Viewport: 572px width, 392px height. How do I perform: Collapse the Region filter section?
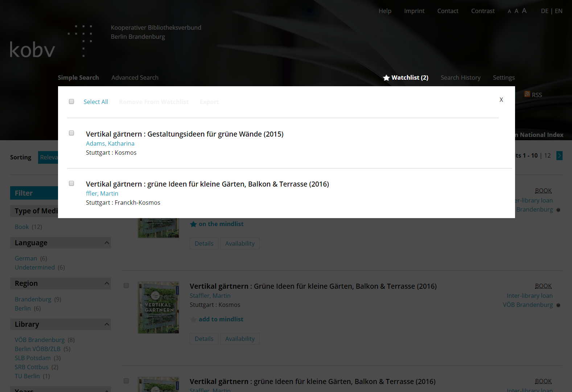coord(107,283)
